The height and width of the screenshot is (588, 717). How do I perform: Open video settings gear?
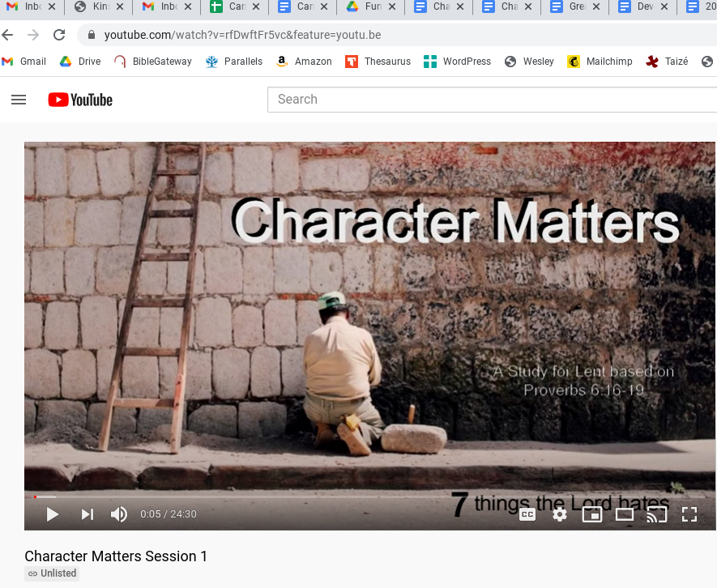point(560,514)
